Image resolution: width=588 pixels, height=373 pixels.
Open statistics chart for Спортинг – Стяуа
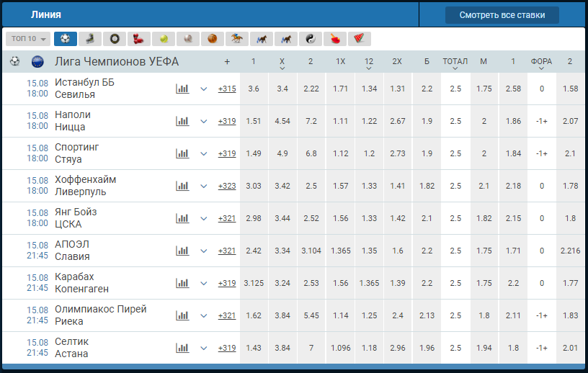(182, 153)
